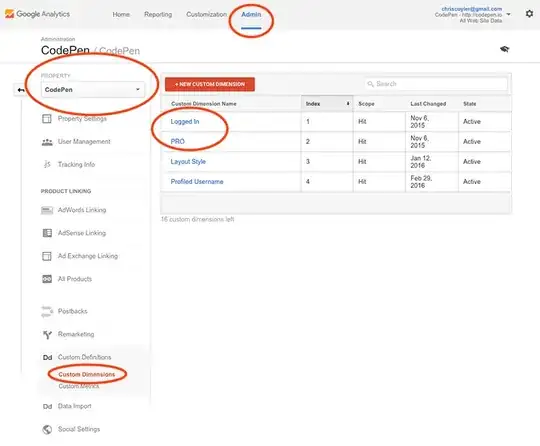Click the Custom Dimension Name column header
Image resolution: width=540 pixels, height=446 pixels.
pos(204,104)
